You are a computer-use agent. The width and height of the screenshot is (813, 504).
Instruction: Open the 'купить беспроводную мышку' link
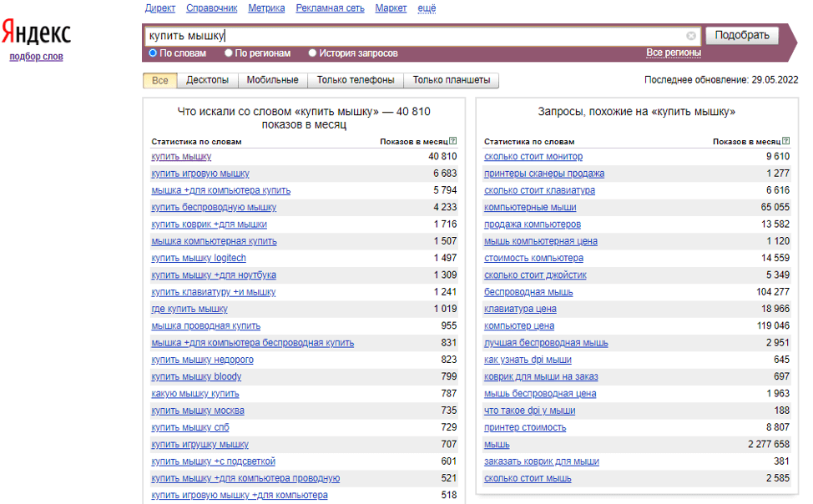tap(214, 208)
